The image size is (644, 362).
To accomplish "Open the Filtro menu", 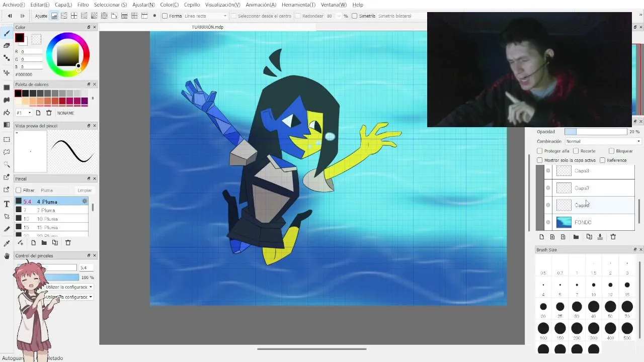I will [83, 5].
